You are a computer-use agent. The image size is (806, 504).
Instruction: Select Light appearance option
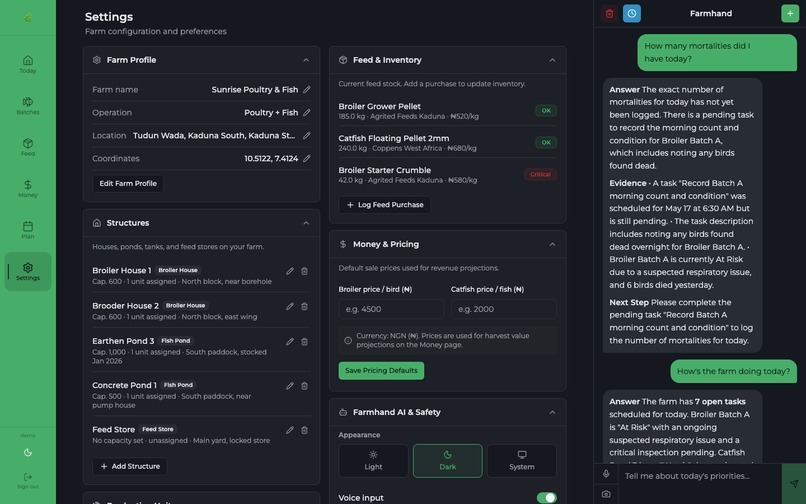click(x=373, y=461)
